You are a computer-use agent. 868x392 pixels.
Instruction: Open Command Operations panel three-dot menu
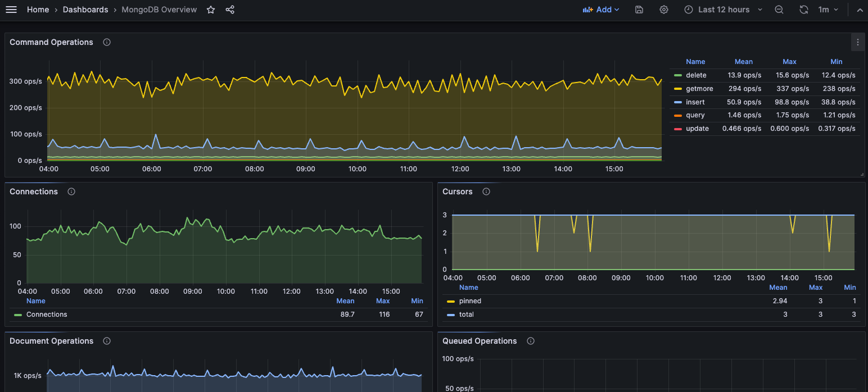pyautogui.click(x=857, y=42)
